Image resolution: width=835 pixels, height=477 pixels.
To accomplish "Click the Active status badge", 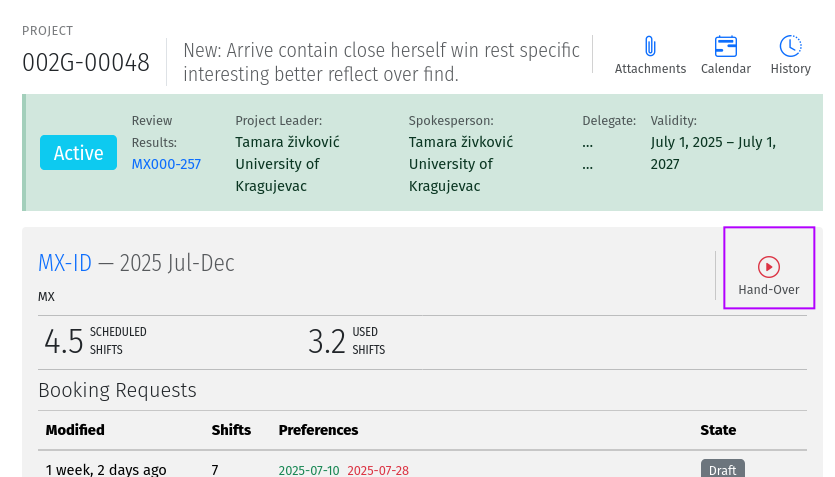I will pos(78,153).
